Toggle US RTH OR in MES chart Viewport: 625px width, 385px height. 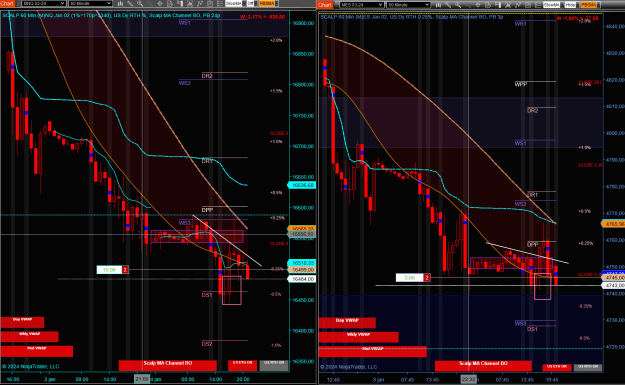point(588,367)
